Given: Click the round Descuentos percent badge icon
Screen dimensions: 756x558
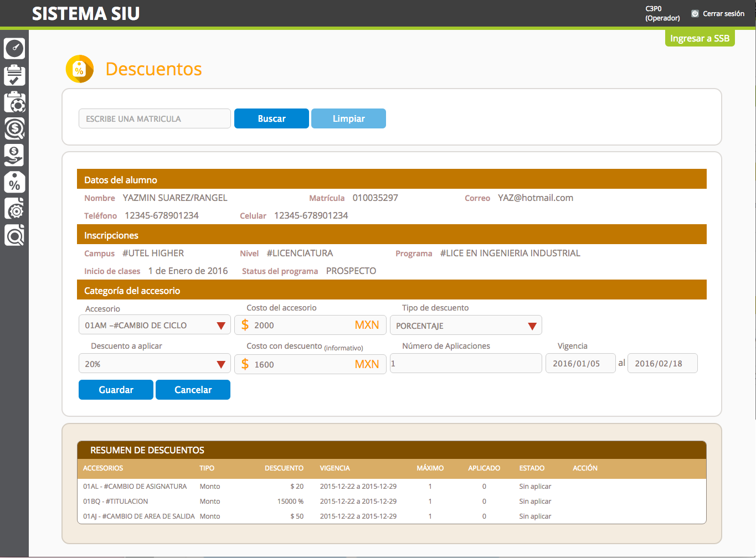Looking at the screenshot, I should tap(80, 69).
